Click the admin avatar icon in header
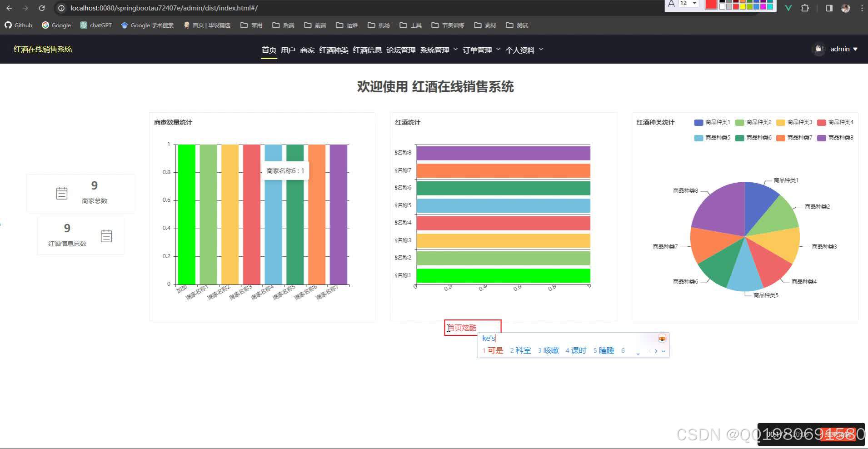 click(819, 49)
